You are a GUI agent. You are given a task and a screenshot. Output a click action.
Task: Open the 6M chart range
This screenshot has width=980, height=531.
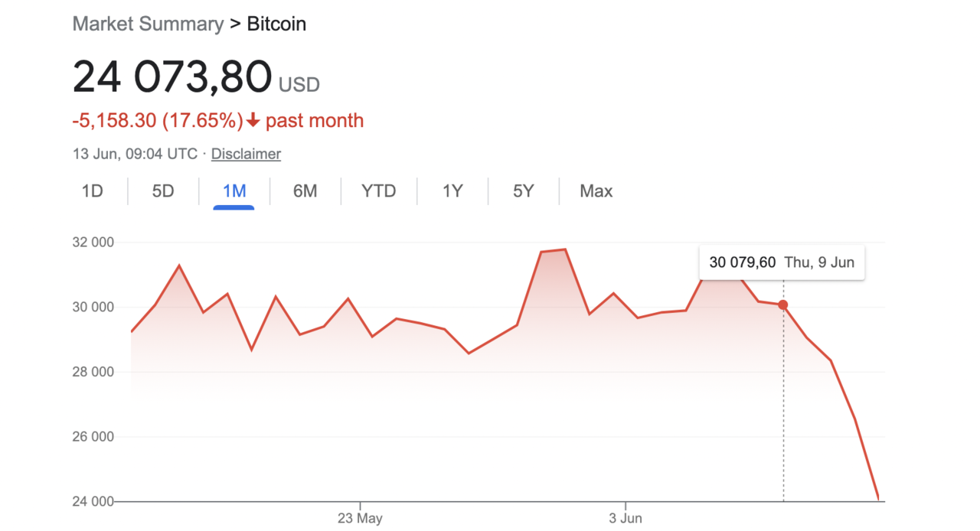coord(305,191)
